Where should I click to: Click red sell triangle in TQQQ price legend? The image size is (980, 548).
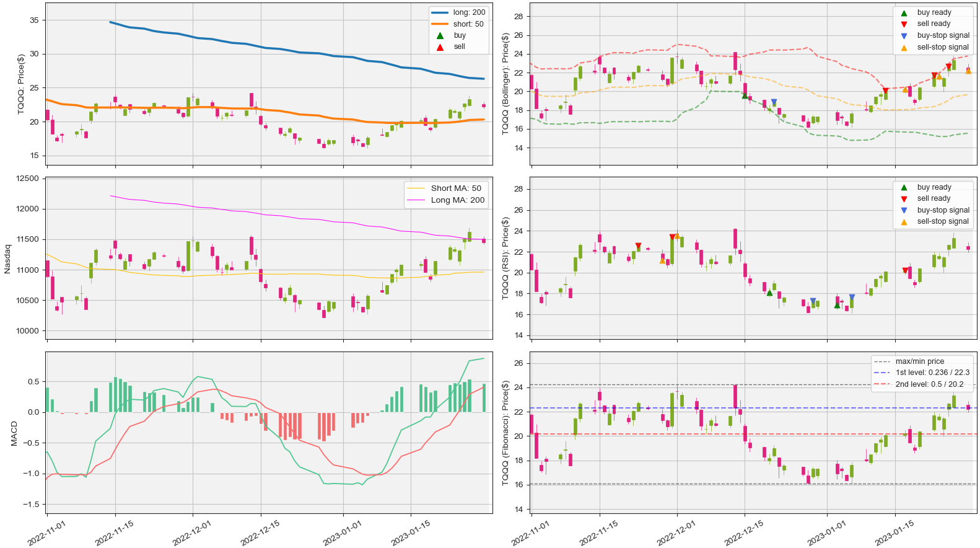440,47
